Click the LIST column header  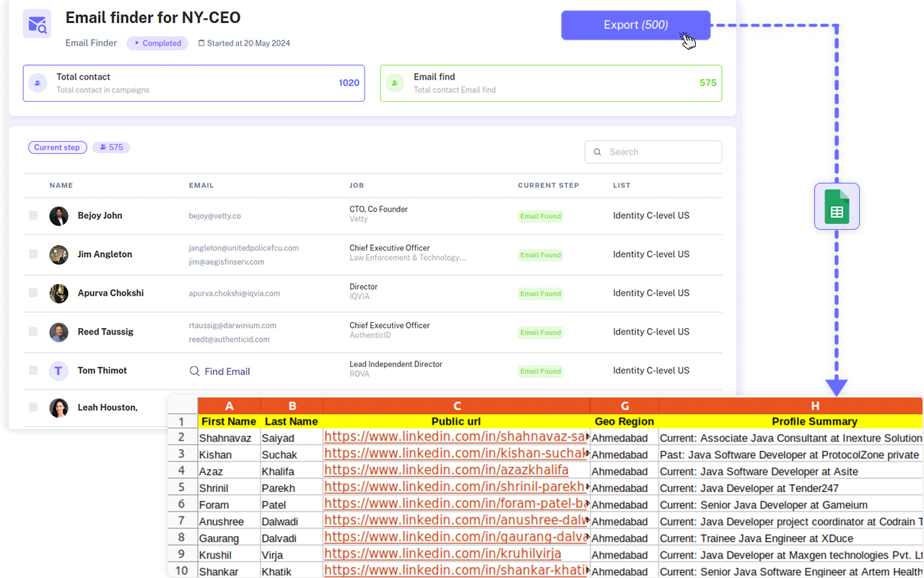click(622, 186)
